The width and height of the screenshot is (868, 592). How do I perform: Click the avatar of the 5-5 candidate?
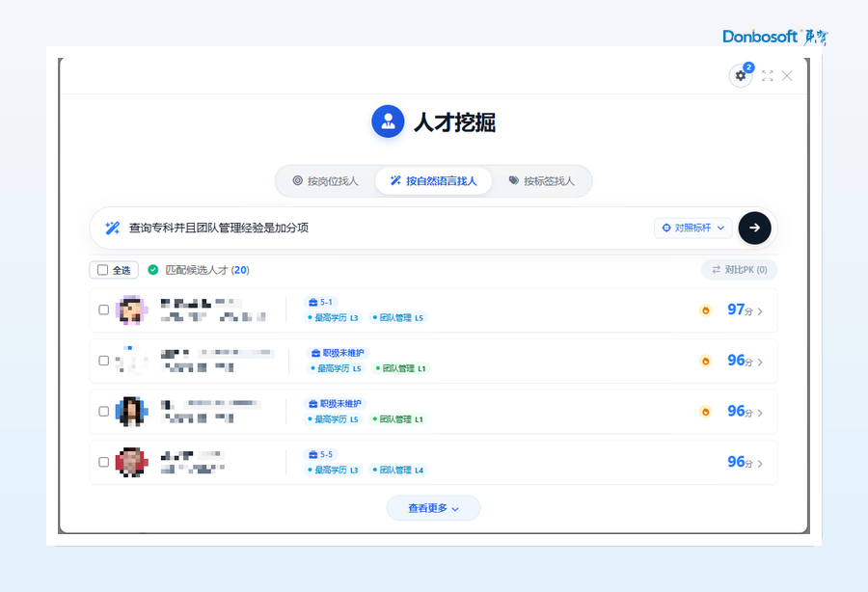coord(132,462)
